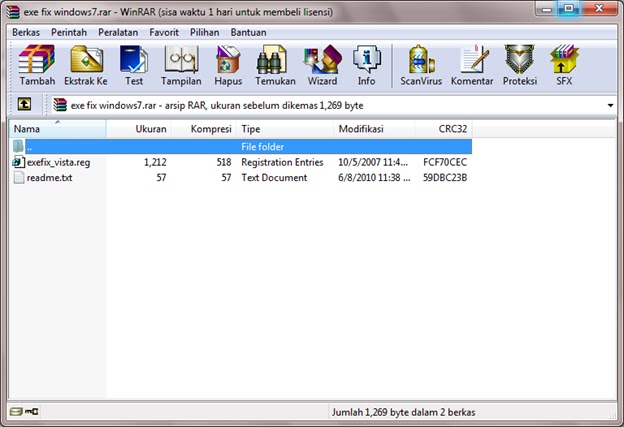Click the 518 compressed size value
This screenshot has width=624, height=427.
[224, 162]
